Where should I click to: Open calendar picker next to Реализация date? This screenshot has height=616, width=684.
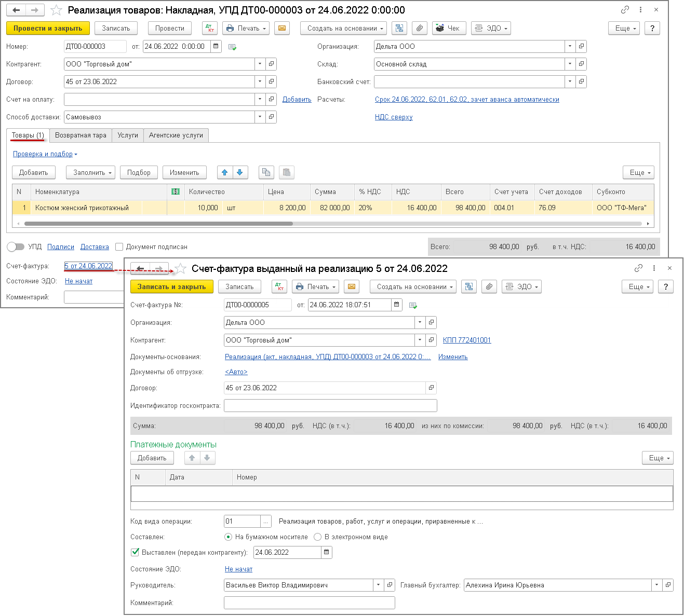tap(217, 46)
